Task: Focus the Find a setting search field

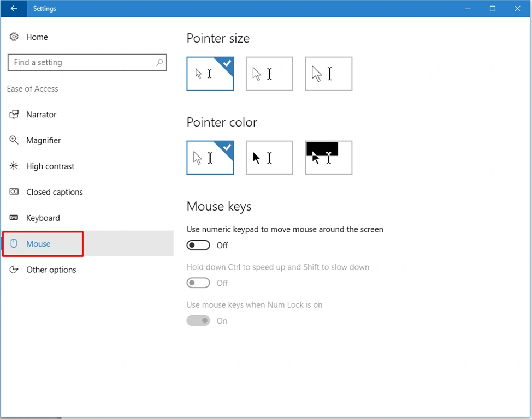Action: click(87, 62)
